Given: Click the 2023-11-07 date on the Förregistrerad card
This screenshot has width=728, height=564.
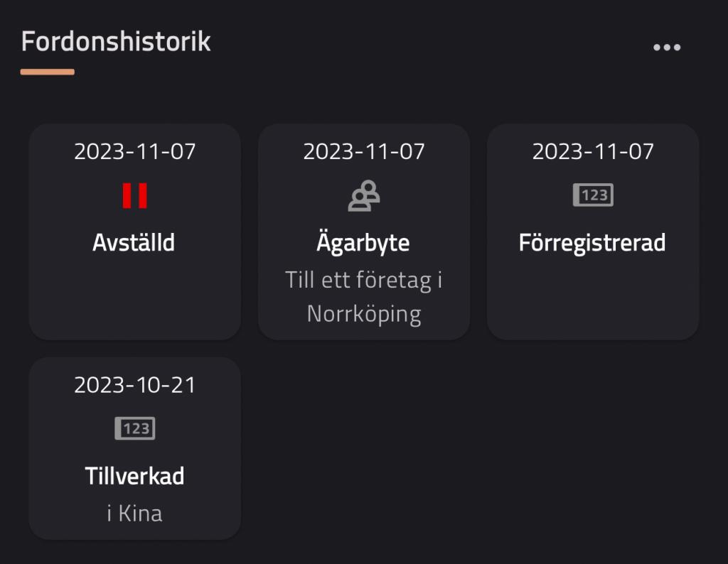Looking at the screenshot, I should (x=592, y=151).
